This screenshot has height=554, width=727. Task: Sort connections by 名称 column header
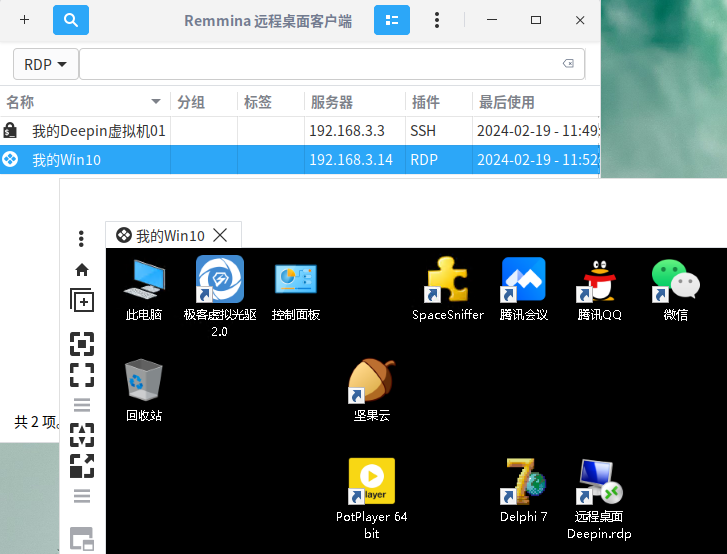point(85,102)
